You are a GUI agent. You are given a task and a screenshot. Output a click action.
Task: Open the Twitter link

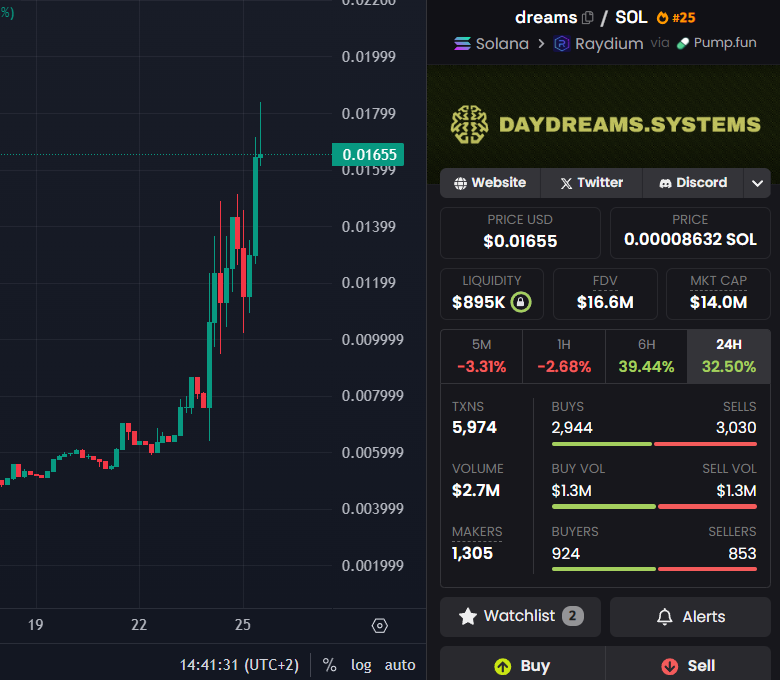click(591, 183)
